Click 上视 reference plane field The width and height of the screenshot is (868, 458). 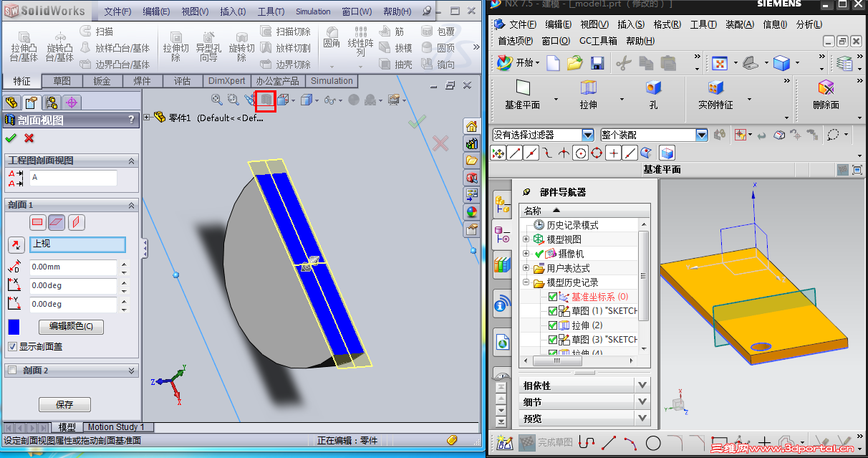coord(77,245)
